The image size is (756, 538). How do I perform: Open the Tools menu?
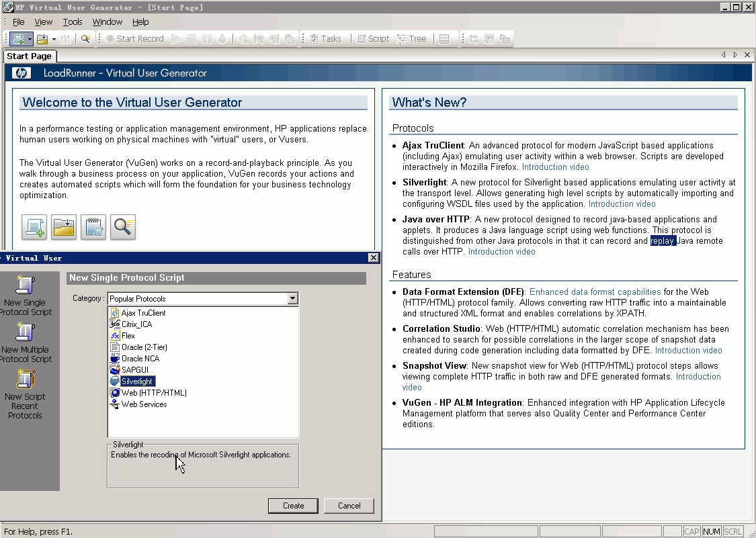pyautogui.click(x=73, y=21)
